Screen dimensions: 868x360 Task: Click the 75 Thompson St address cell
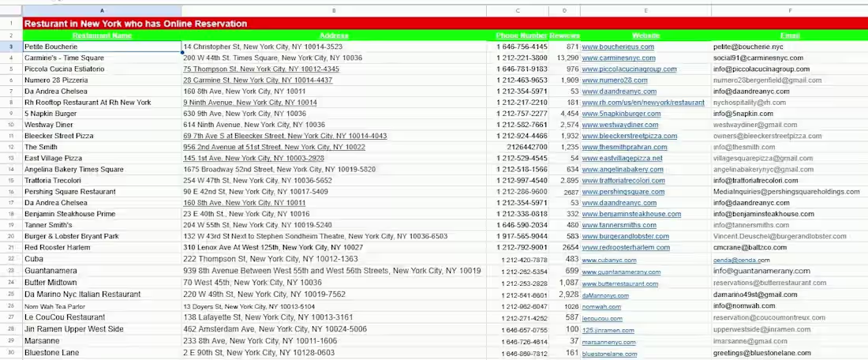[334, 69]
